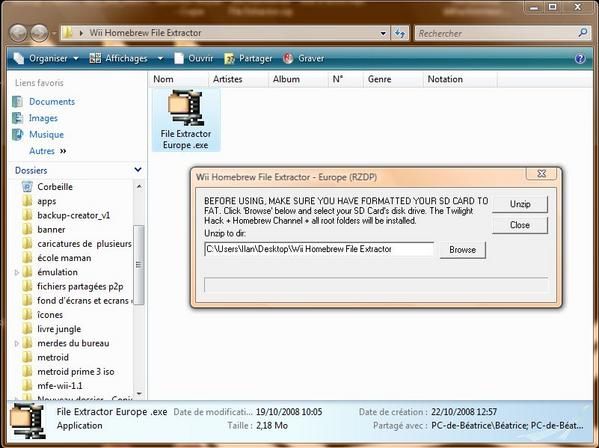
Task: Open Explorer help with the question icon
Action: 580,58
